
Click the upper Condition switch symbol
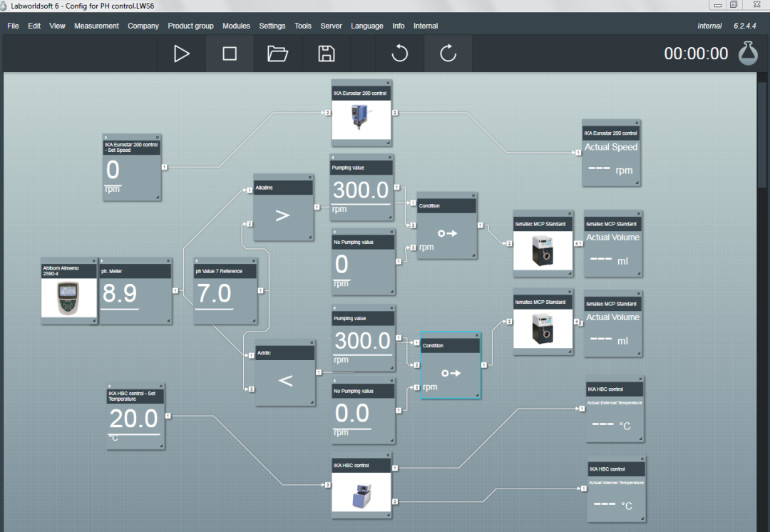coord(447,233)
